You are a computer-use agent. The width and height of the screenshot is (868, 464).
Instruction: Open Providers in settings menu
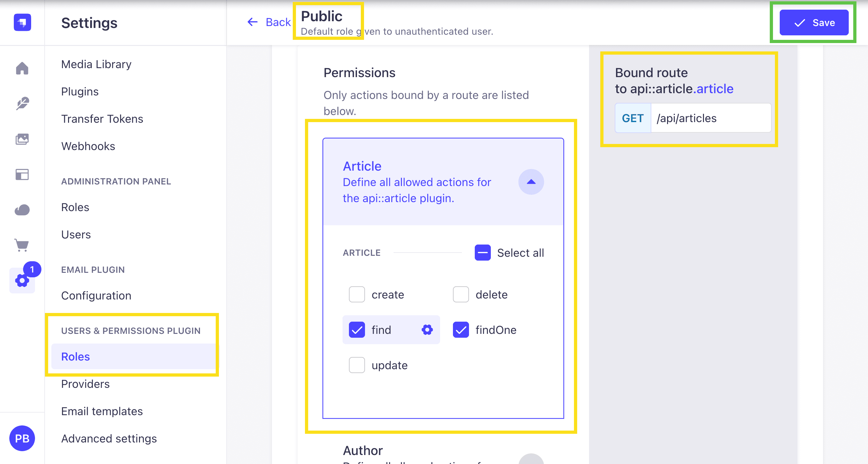85,384
